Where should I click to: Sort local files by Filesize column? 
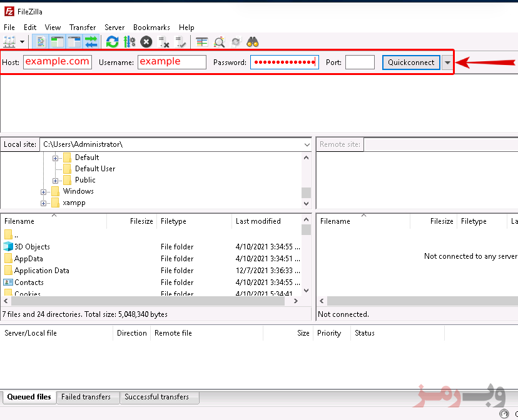132,221
